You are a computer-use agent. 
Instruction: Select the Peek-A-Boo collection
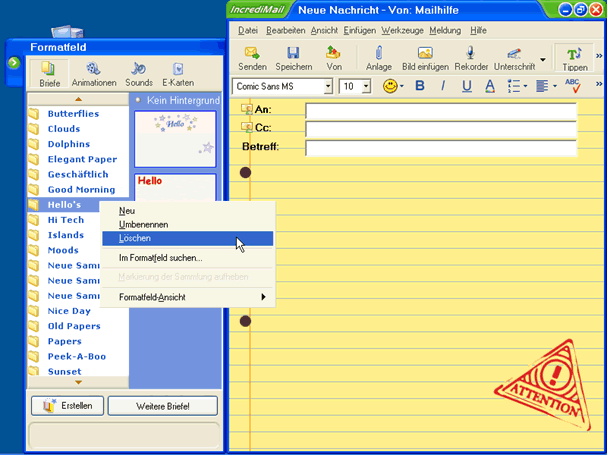coord(76,356)
